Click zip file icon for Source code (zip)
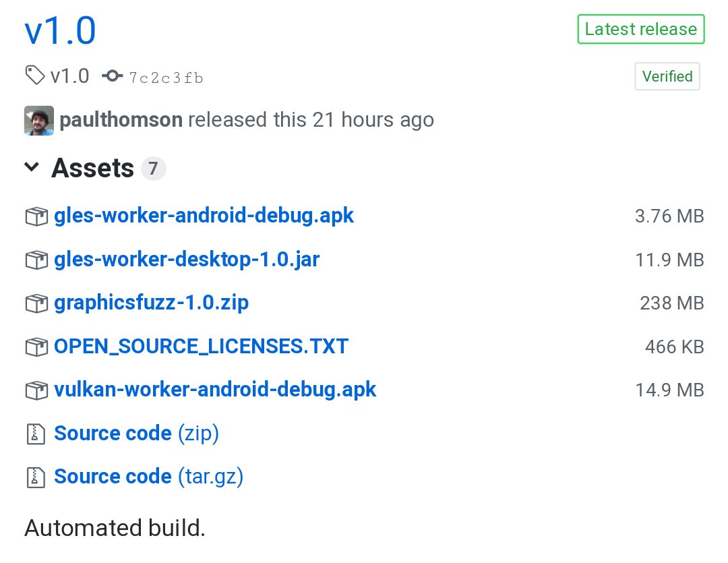The height and width of the screenshot is (563, 728). [36, 434]
